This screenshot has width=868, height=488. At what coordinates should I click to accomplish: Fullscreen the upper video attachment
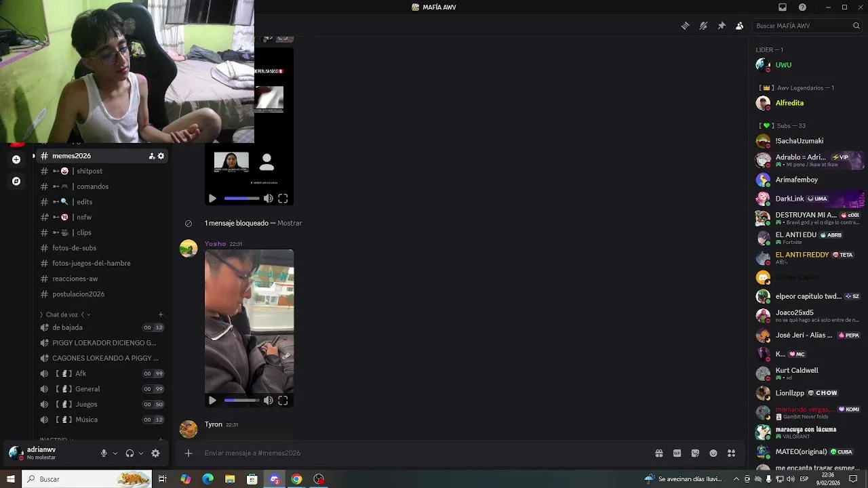283,199
